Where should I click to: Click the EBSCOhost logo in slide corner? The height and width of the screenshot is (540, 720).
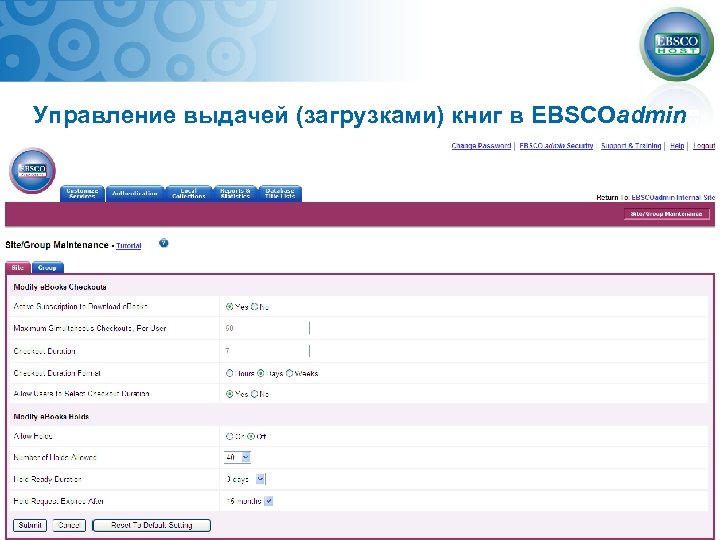pos(676,44)
